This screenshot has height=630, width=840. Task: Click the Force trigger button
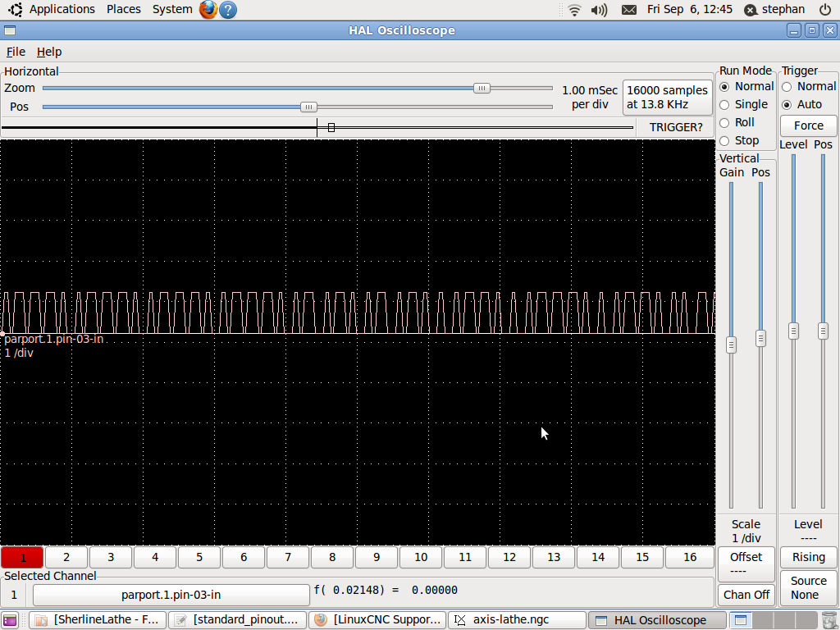point(808,126)
